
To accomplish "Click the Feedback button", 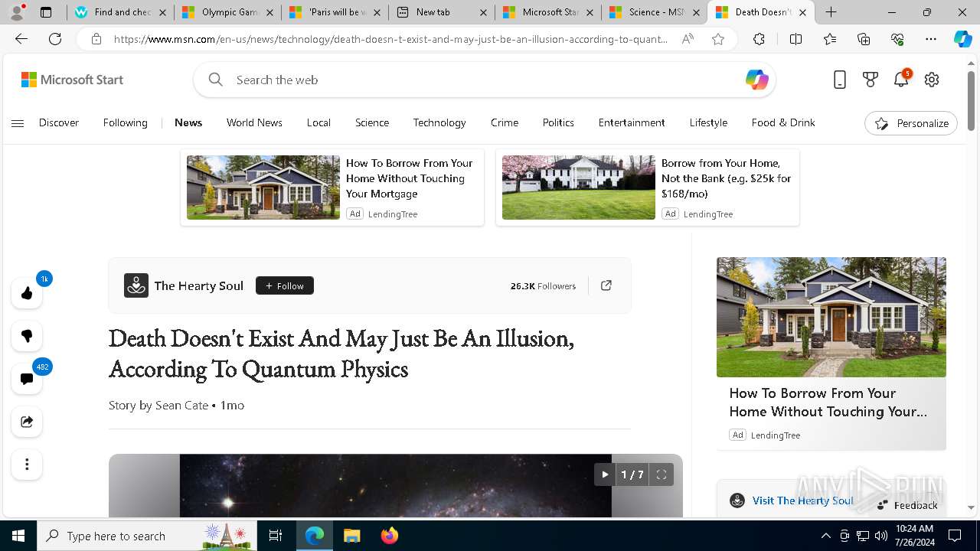I will coord(906,505).
